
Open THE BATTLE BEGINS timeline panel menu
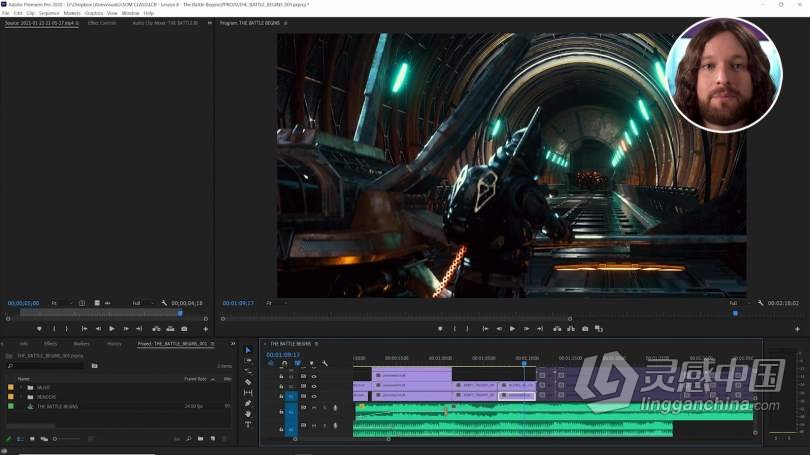pyautogui.click(x=316, y=343)
